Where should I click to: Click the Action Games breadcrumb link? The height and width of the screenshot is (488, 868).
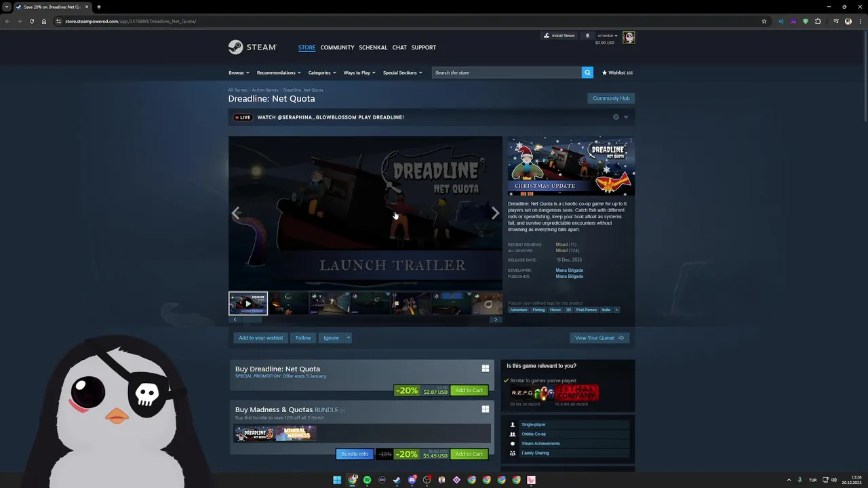[265, 90]
